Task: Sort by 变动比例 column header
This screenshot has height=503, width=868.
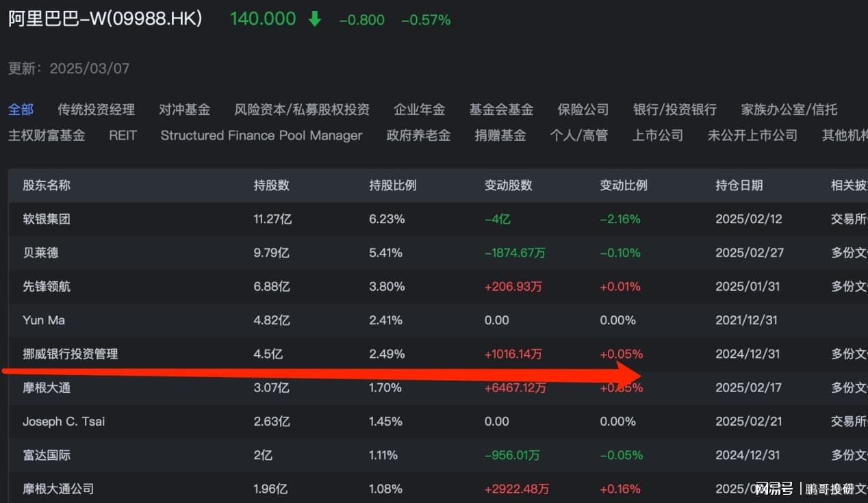Action: click(624, 185)
